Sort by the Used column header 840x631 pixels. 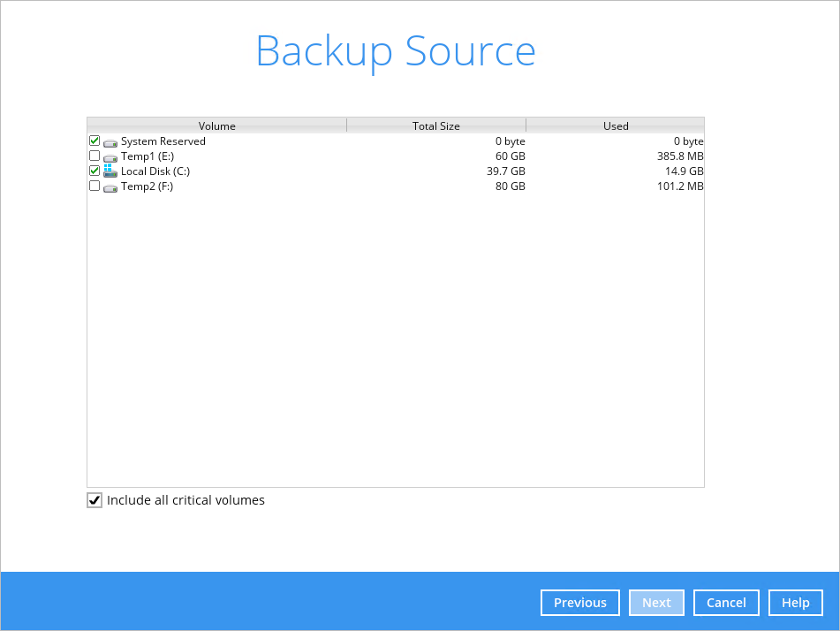[616, 125]
